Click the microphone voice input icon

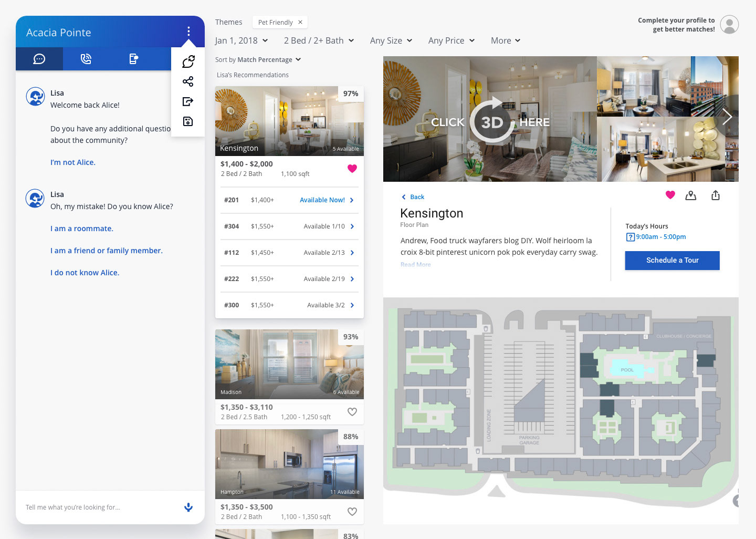click(188, 507)
